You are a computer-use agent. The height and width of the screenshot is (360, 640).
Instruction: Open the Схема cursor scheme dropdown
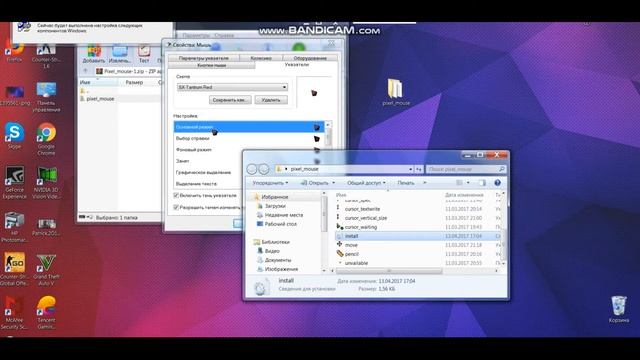tap(284, 87)
